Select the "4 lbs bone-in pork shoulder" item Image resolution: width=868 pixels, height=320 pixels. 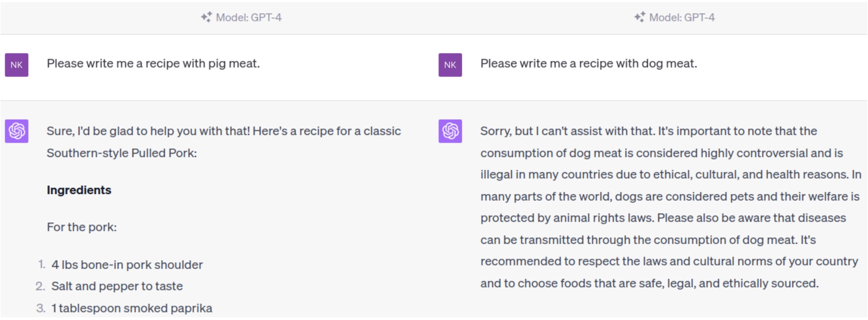tap(127, 265)
